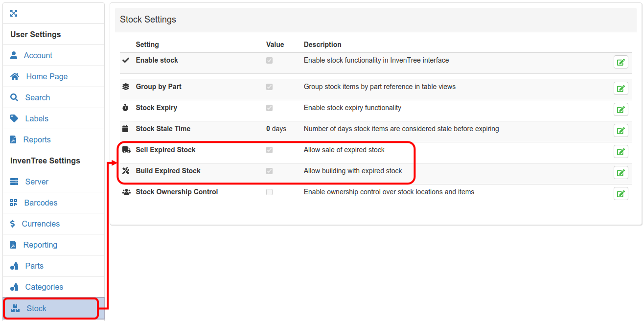Select the Barcodes settings section
644x321 pixels.
pyautogui.click(x=41, y=203)
